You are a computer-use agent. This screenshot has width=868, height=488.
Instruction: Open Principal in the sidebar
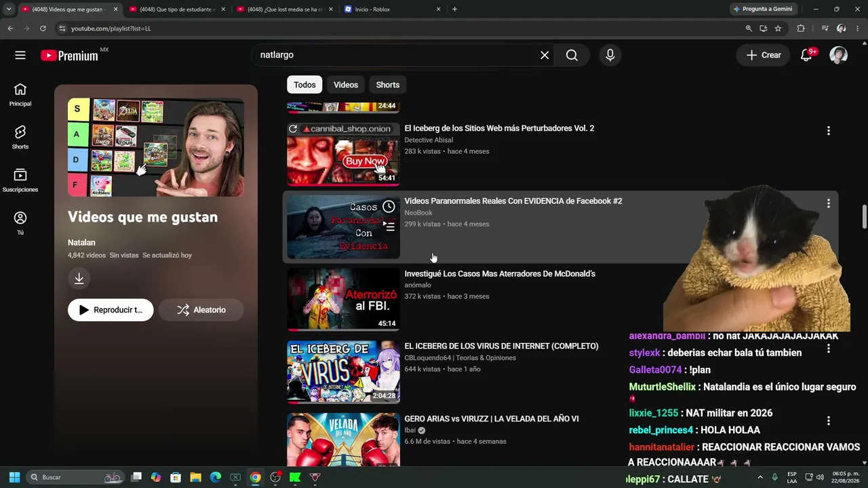pyautogui.click(x=20, y=95)
